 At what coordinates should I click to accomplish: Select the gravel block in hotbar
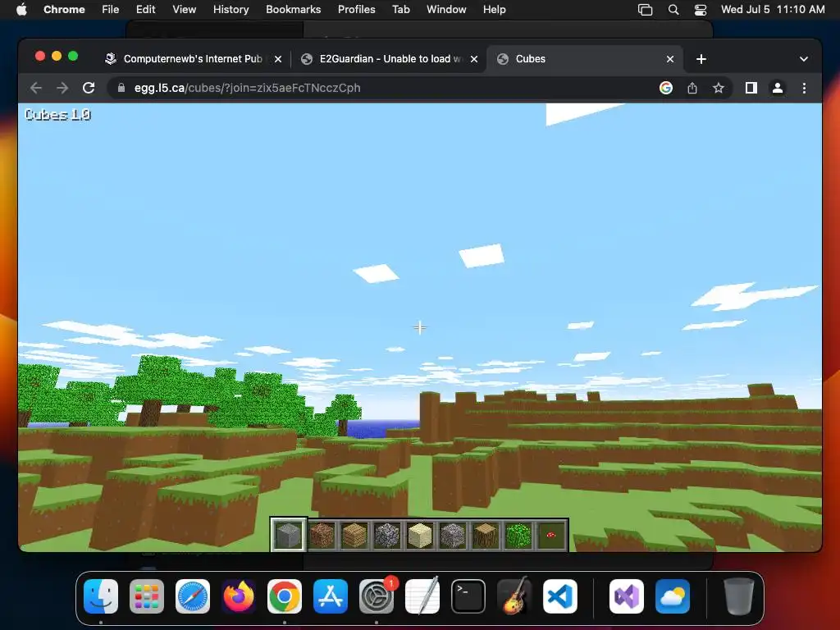tap(453, 535)
